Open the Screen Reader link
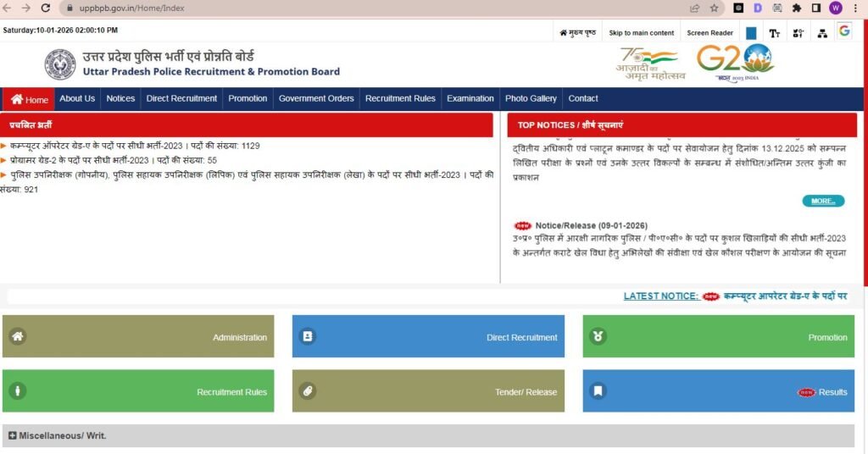The height and width of the screenshot is (454, 868). (709, 33)
